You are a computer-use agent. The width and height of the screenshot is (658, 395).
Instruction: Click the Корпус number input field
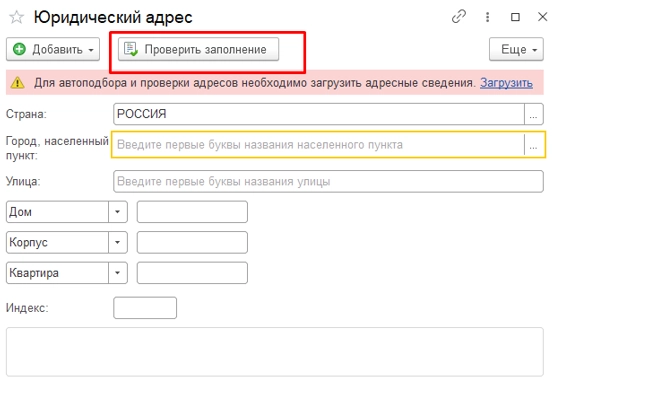192,242
